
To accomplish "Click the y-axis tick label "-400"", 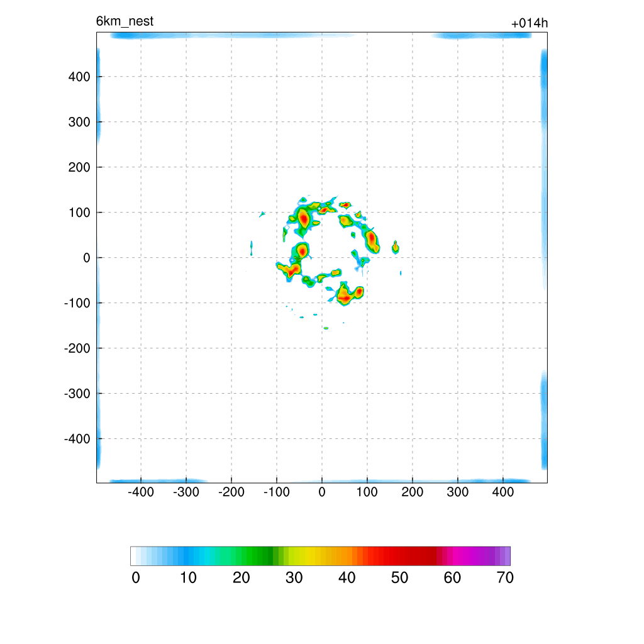I will (77, 439).
